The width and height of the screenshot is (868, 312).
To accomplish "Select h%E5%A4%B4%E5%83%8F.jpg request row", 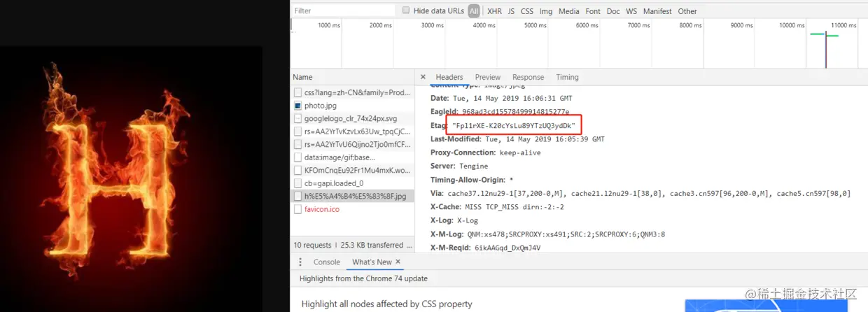I will coord(353,197).
